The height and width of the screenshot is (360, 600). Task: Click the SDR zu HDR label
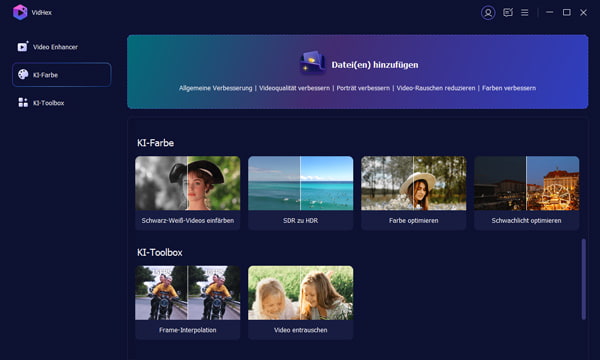[x=300, y=220]
